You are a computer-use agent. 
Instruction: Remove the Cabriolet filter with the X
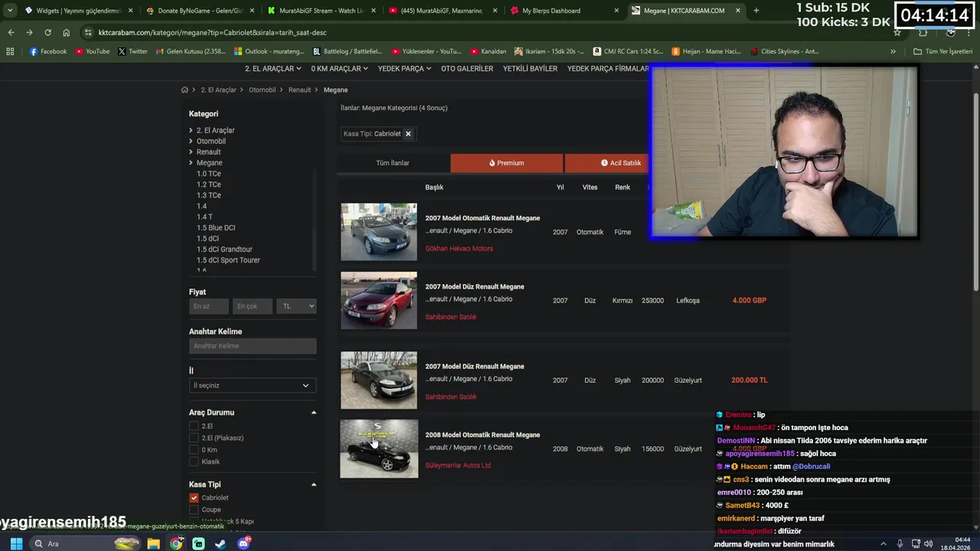408,133
